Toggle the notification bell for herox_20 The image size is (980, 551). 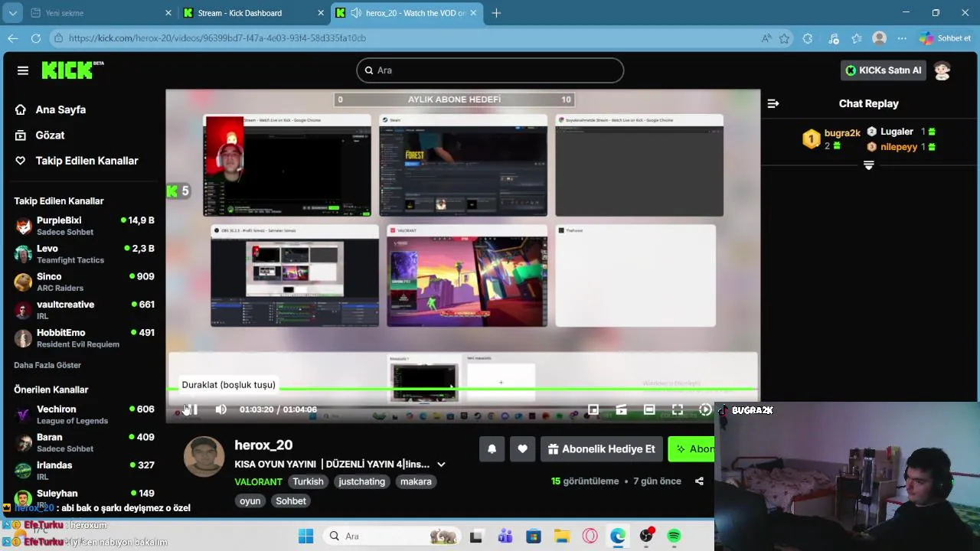coord(492,449)
